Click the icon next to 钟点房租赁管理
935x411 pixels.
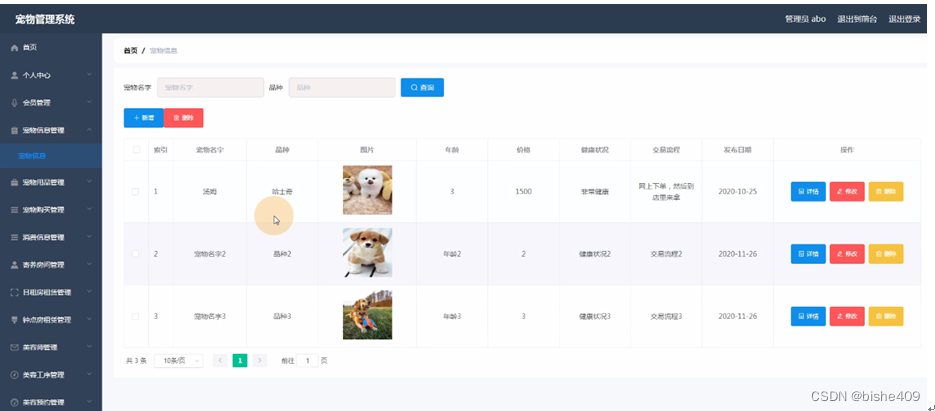tap(15, 320)
